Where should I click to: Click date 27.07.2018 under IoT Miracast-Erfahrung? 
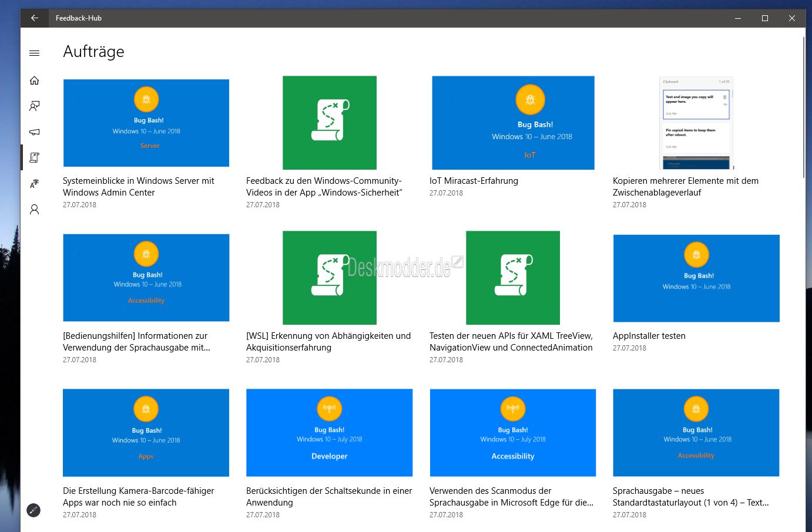point(446,193)
